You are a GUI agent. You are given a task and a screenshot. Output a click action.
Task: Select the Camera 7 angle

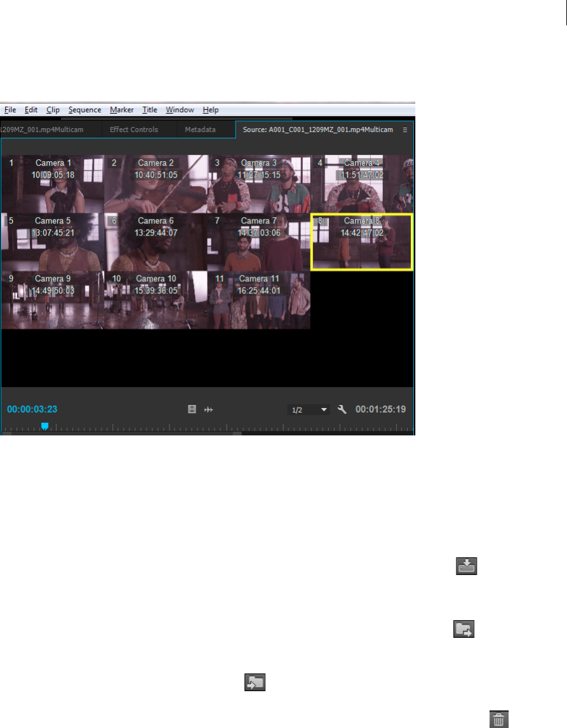click(x=258, y=242)
